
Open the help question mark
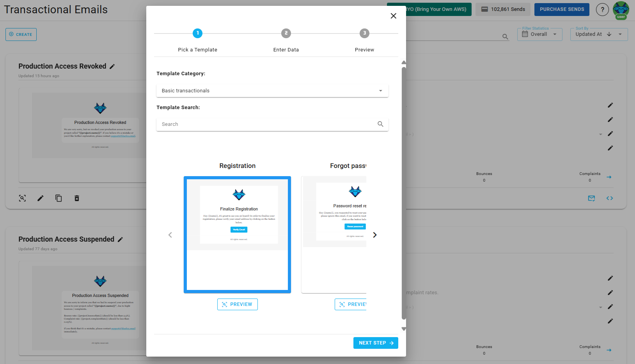(x=602, y=9)
